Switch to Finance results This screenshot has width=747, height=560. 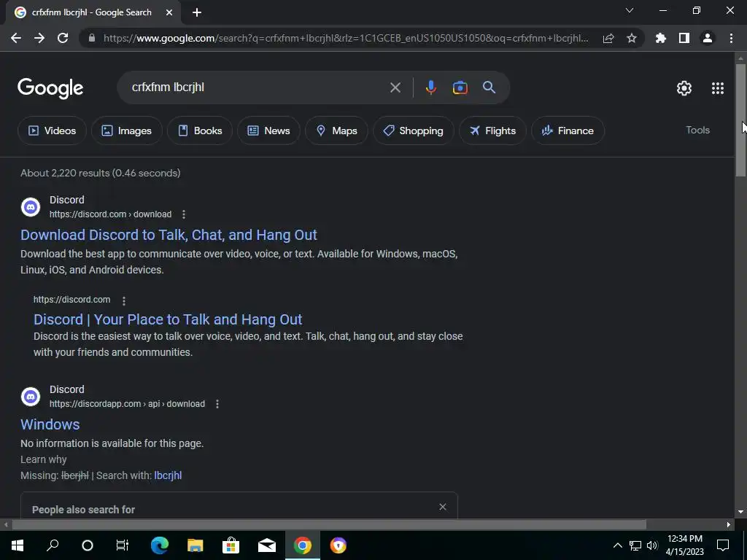568,131
